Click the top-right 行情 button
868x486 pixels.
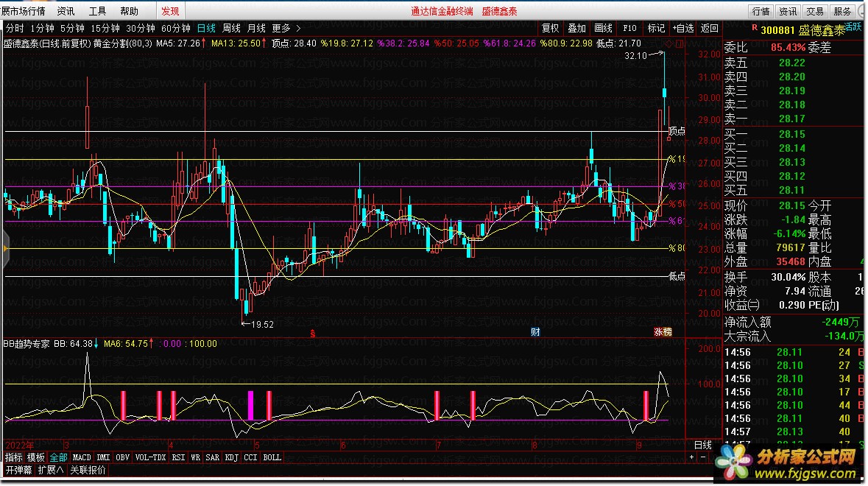[761, 11]
